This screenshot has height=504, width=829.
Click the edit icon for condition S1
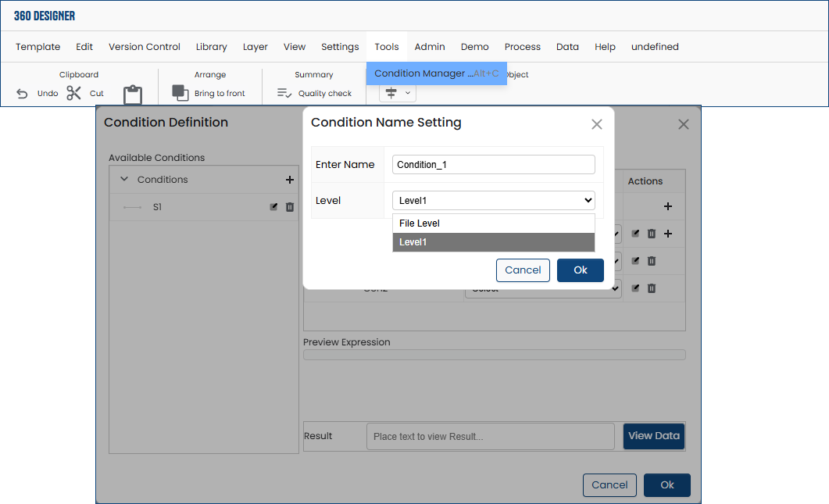point(273,207)
